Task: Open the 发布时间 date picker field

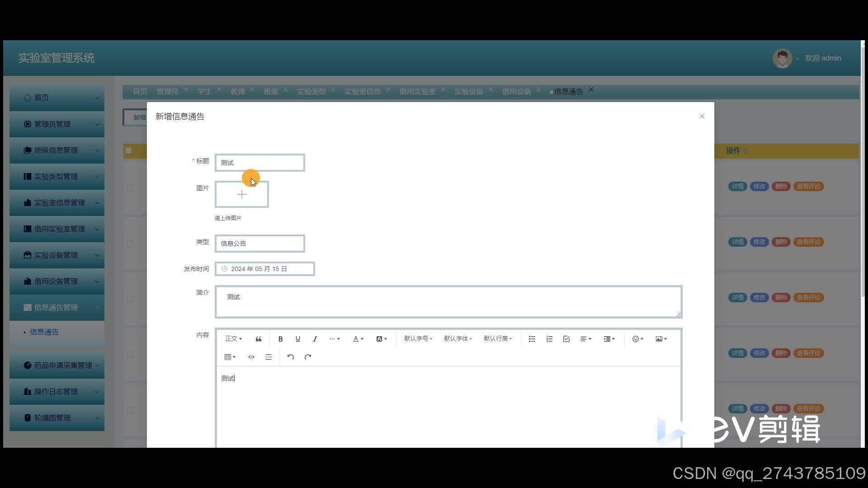Action: [x=264, y=269]
